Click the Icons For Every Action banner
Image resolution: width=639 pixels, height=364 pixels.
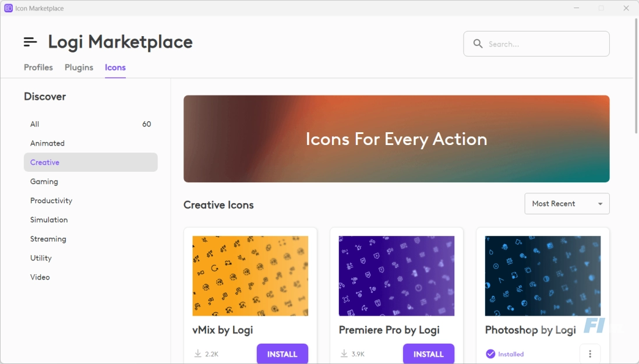point(397,139)
